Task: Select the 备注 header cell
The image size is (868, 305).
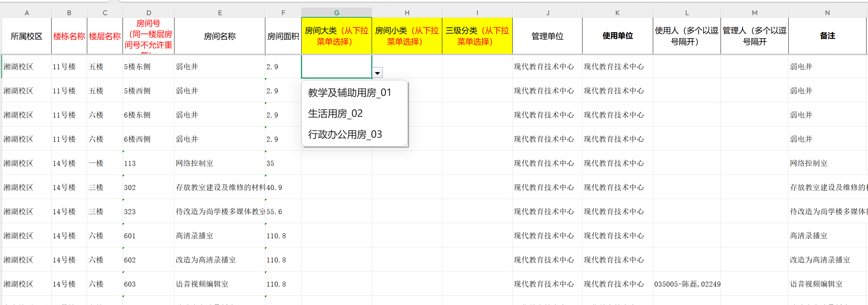Action: (x=827, y=36)
